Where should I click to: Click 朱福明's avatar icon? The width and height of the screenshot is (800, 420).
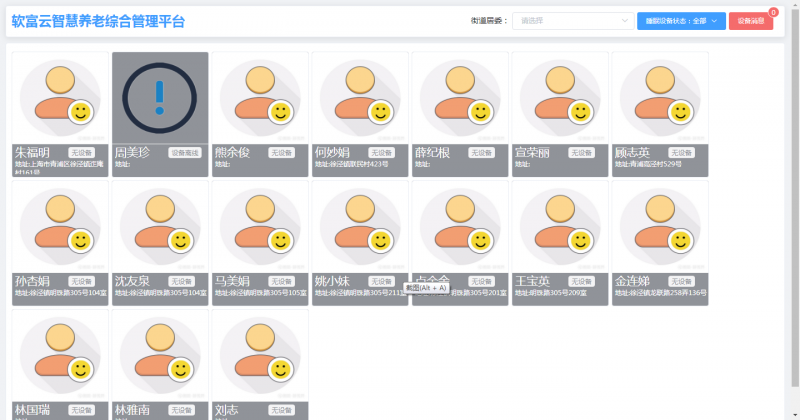59,97
